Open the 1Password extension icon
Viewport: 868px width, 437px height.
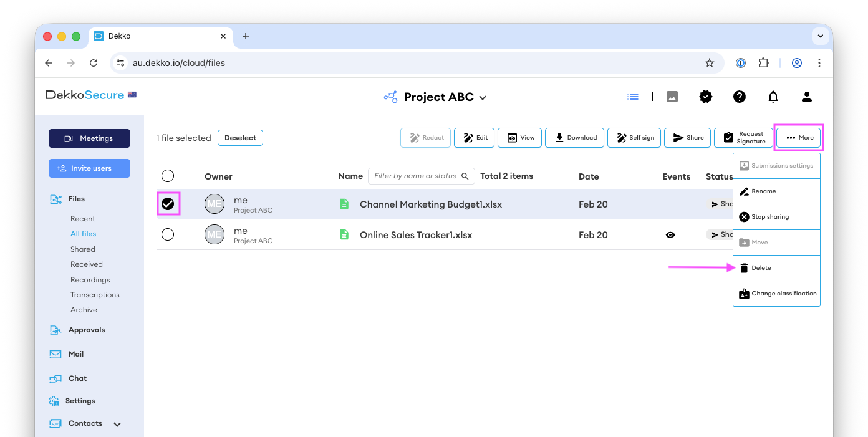(x=741, y=63)
